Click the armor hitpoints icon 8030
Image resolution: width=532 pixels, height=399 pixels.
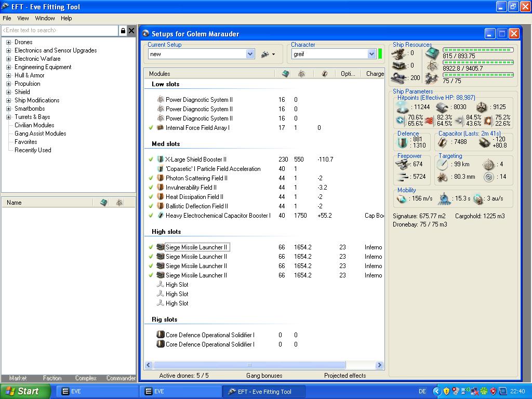pos(442,107)
